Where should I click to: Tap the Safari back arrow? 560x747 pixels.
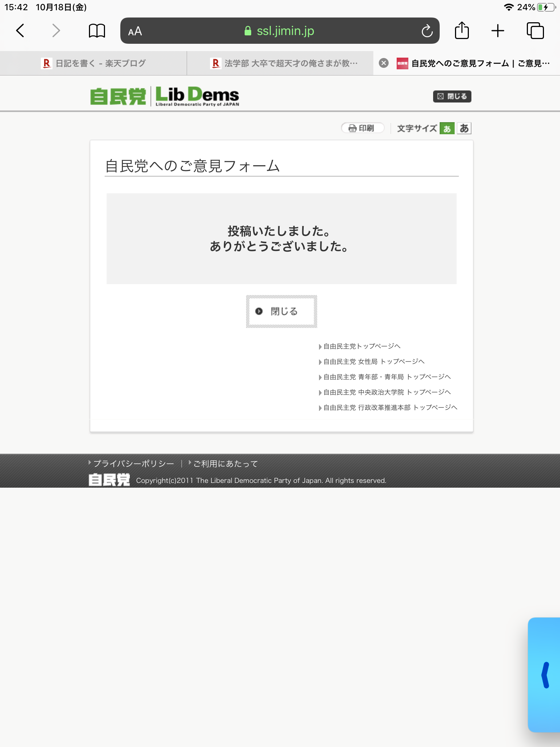(20, 31)
